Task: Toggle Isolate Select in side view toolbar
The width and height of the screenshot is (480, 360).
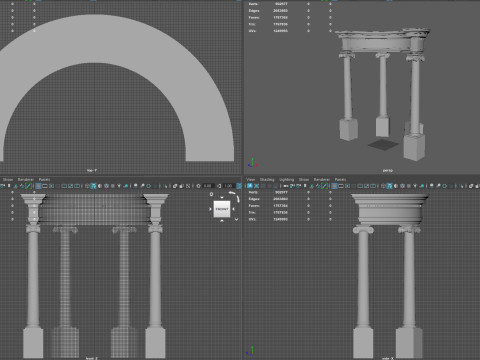Action: (x=461, y=186)
